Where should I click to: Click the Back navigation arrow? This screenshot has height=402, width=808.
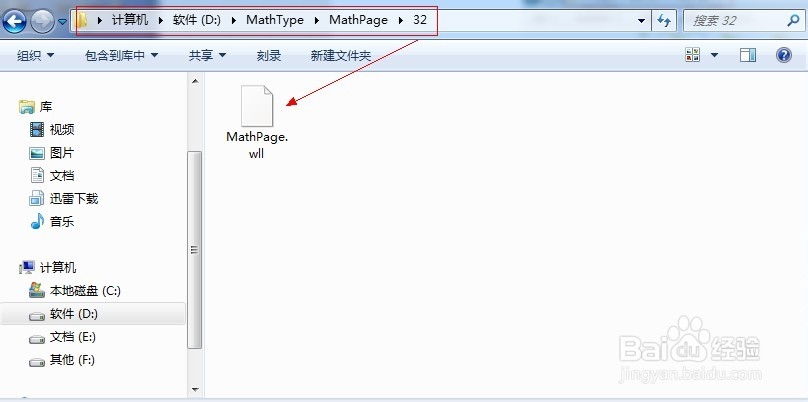coord(14,22)
